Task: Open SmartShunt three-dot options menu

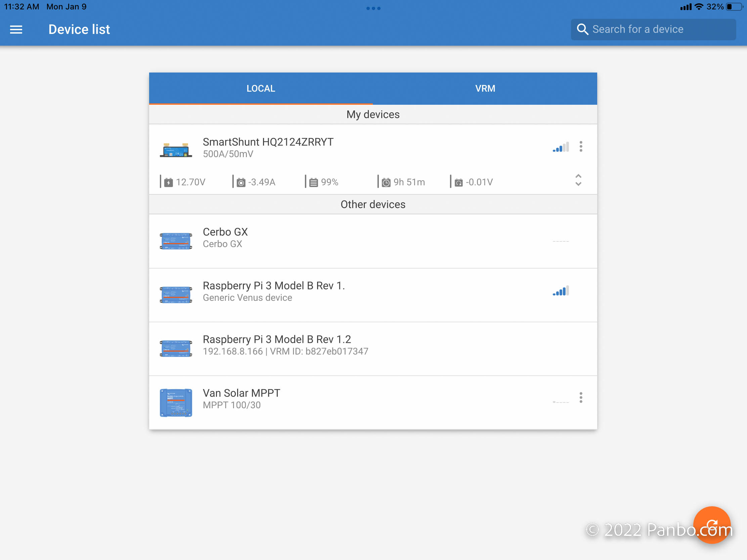Action: pos(581,146)
